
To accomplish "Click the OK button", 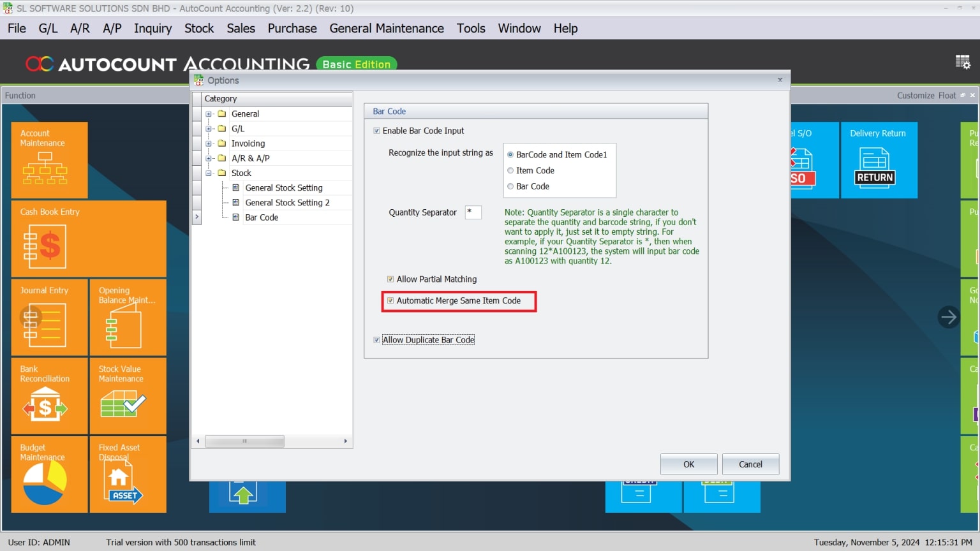I will tap(688, 464).
